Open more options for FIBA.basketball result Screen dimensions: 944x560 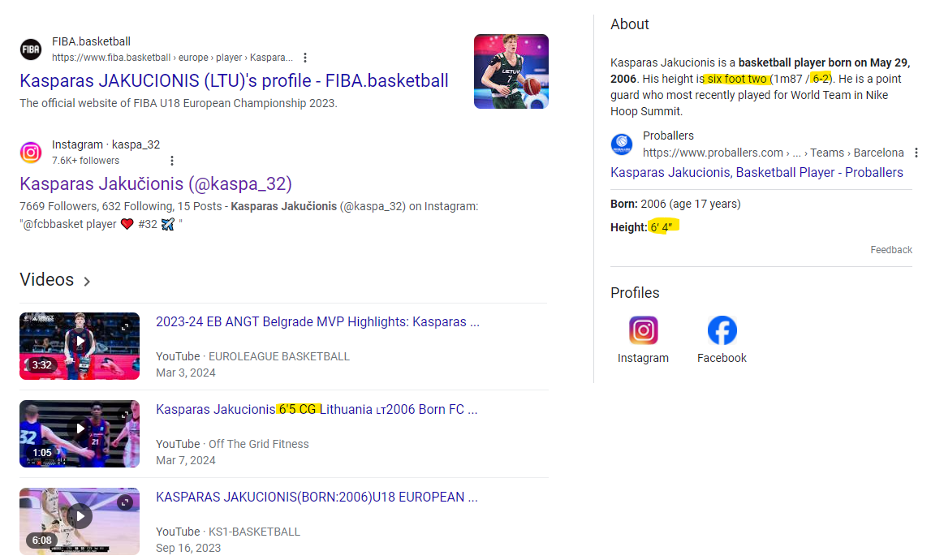305,58
